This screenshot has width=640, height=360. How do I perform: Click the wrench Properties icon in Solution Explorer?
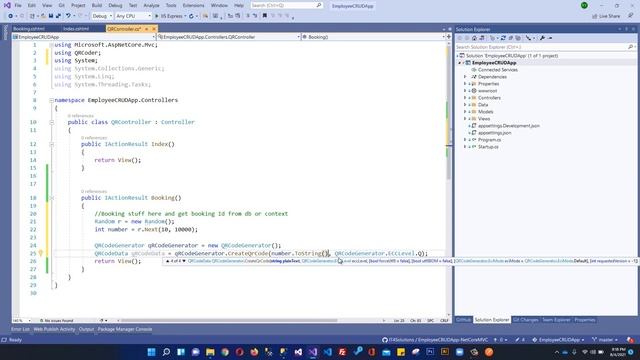[x=542, y=38]
